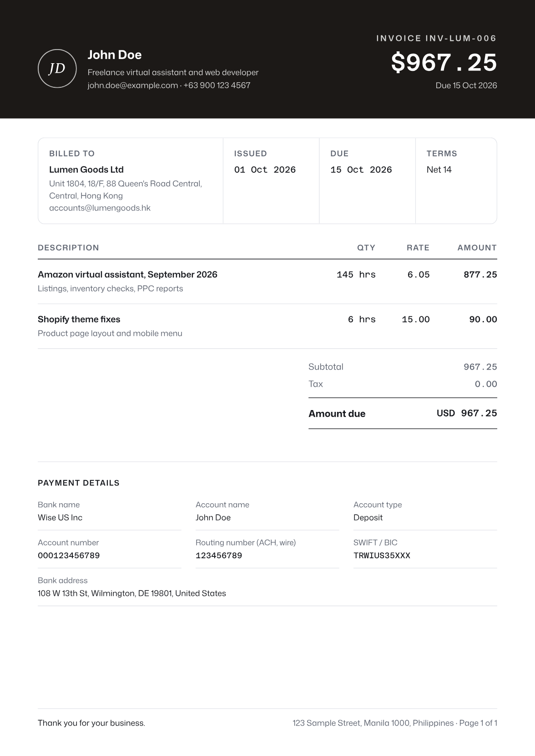Click the Subtotal label
535x756 pixels.
click(326, 367)
